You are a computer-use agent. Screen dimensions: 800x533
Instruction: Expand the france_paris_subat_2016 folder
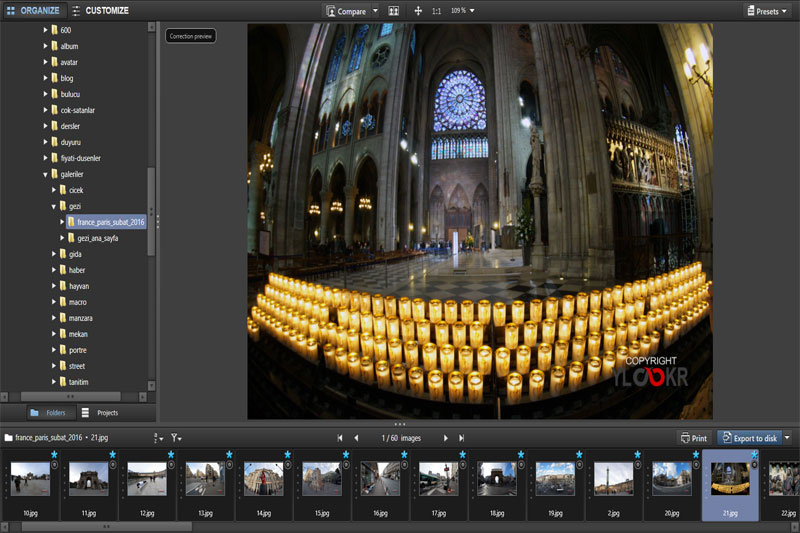click(62, 222)
